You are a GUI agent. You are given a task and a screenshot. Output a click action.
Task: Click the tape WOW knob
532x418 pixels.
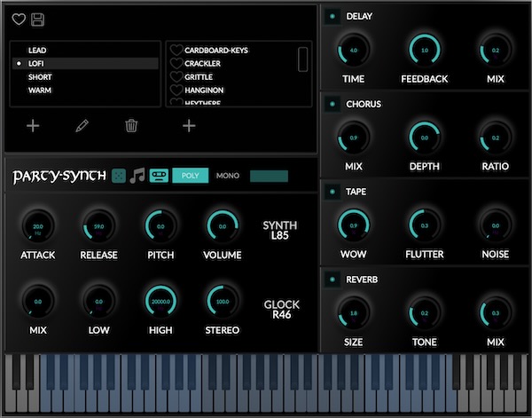coord(354,225)
